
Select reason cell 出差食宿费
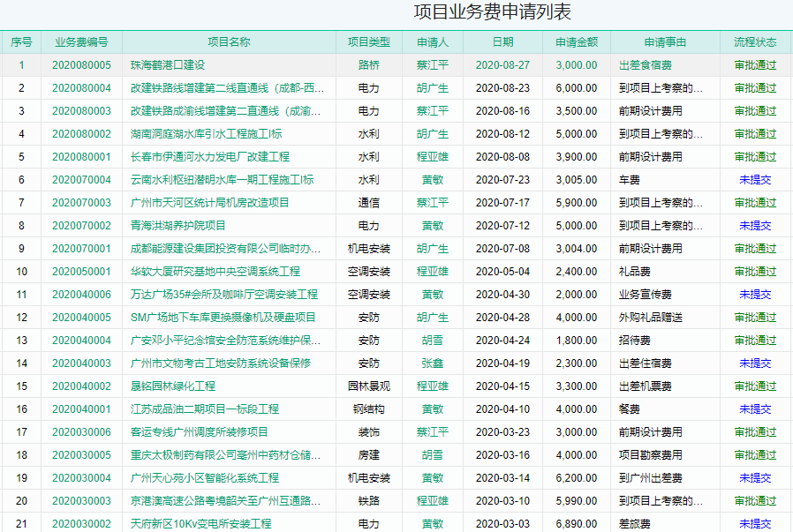click(646, 65)
